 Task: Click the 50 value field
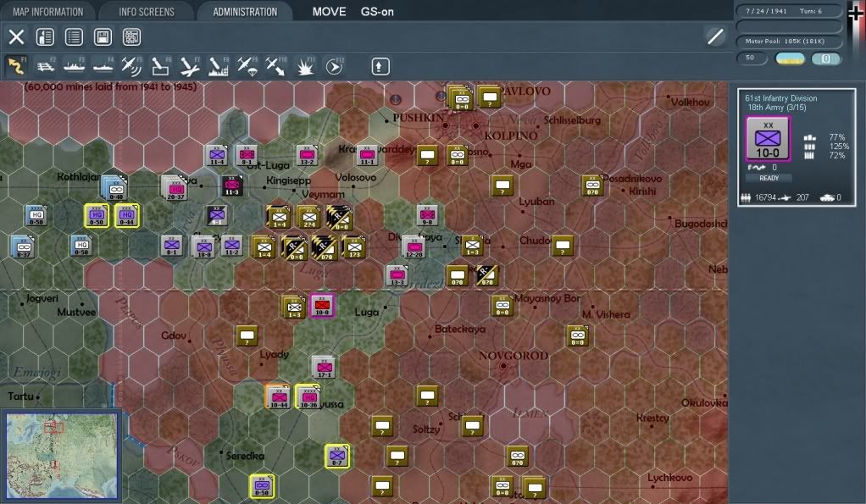(x=752, y=58)
